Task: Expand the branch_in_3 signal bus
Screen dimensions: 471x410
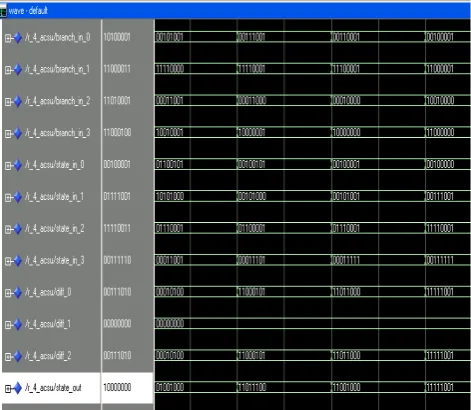Action: tap(8, 134)
